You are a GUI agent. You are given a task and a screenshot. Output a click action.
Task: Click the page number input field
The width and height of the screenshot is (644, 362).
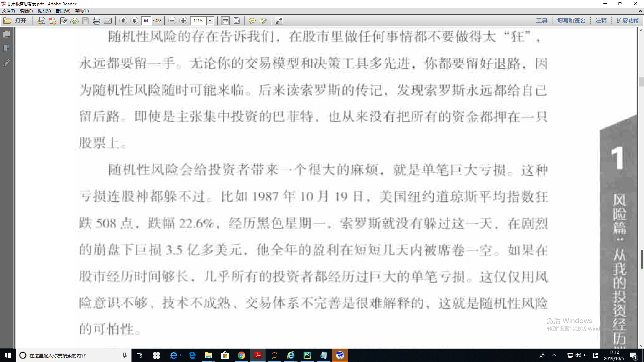146,21
